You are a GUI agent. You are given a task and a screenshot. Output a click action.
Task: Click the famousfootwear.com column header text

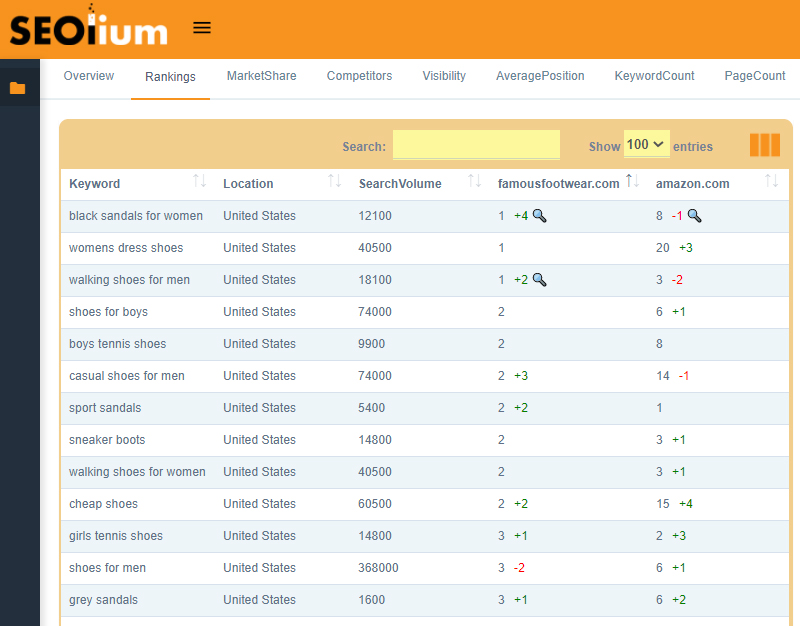click(559, 184)
